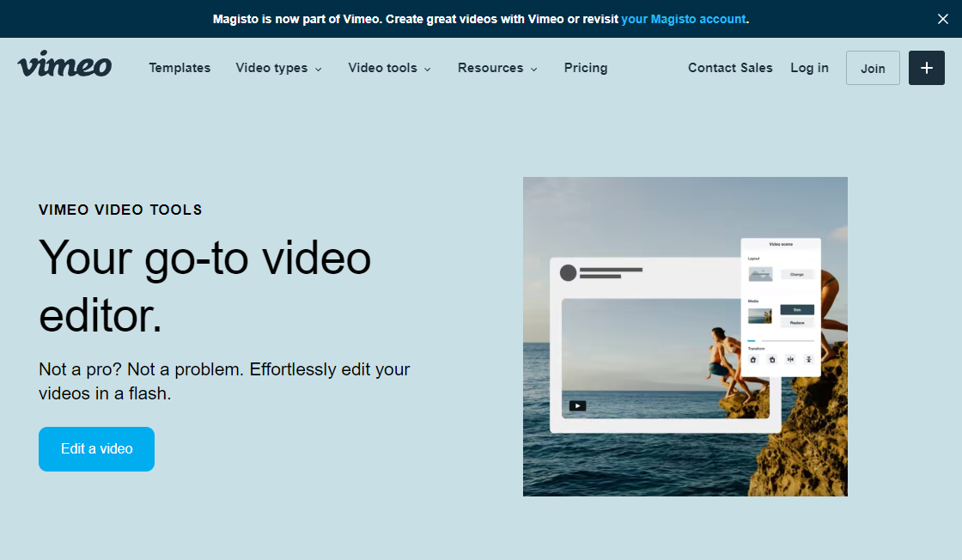This screenshot has height=560, width=962.
Task: Click the plus button beside Join
Action: tap(927, 68)
